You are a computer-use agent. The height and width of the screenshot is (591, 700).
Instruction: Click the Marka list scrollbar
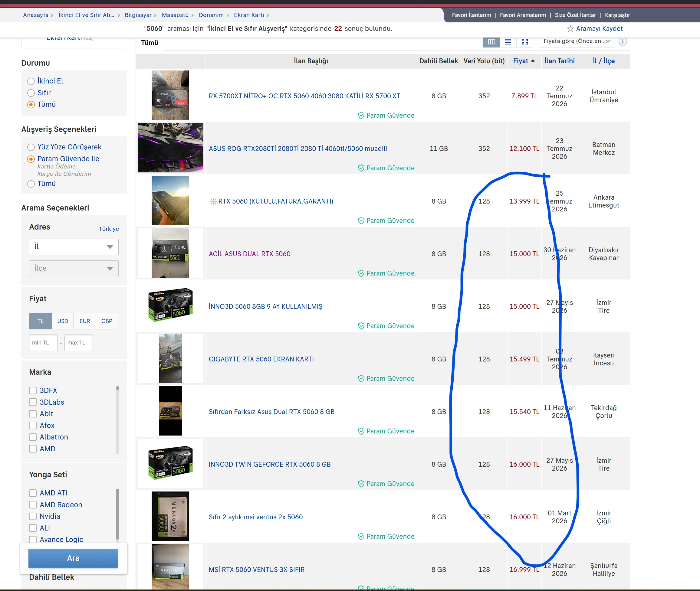117,420
